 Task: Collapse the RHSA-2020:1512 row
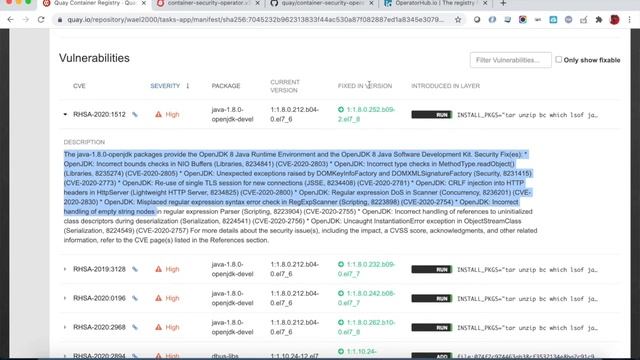point(65,114)
